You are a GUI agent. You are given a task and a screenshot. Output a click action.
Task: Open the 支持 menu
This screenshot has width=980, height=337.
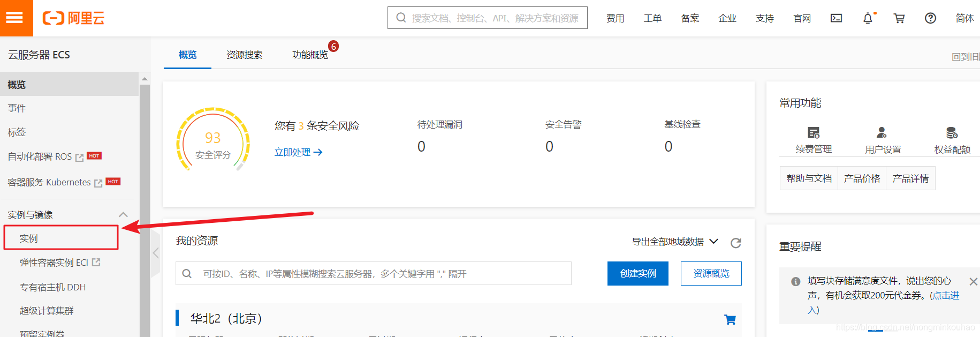point(765,18)
